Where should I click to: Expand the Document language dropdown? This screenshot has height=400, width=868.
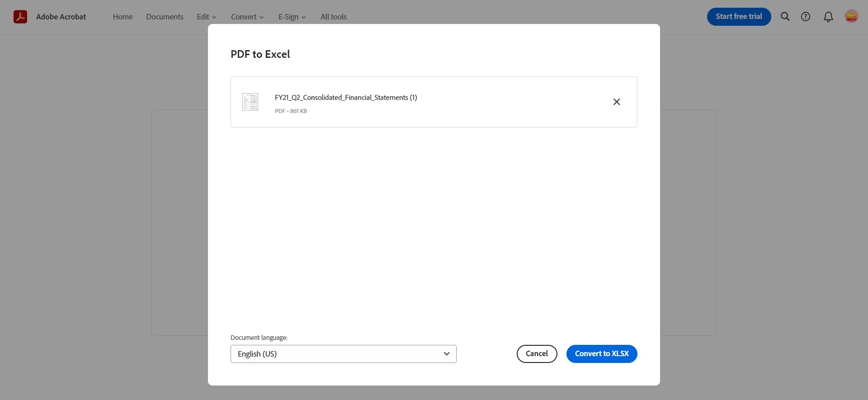344,354
